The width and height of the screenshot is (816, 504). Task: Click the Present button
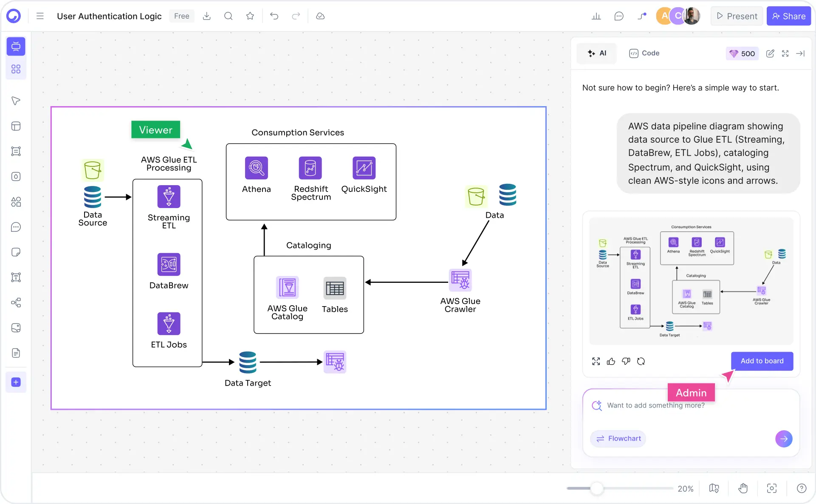coord(737,16)
